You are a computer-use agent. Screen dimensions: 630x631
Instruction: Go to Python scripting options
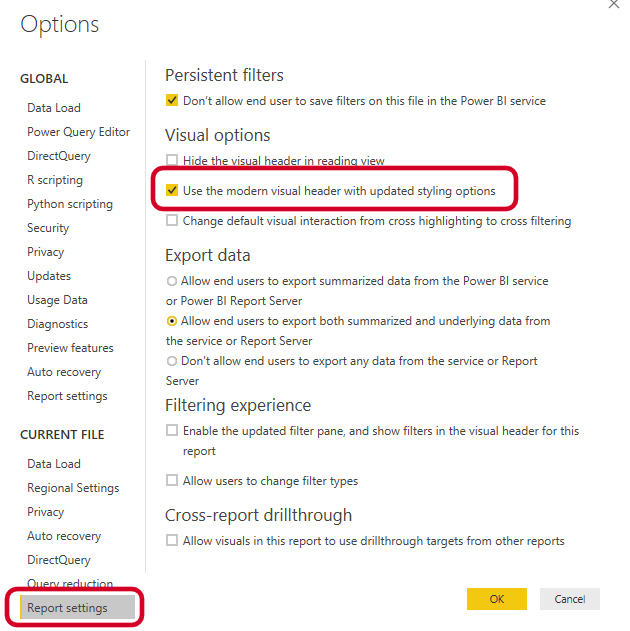(x=70, y=204)
